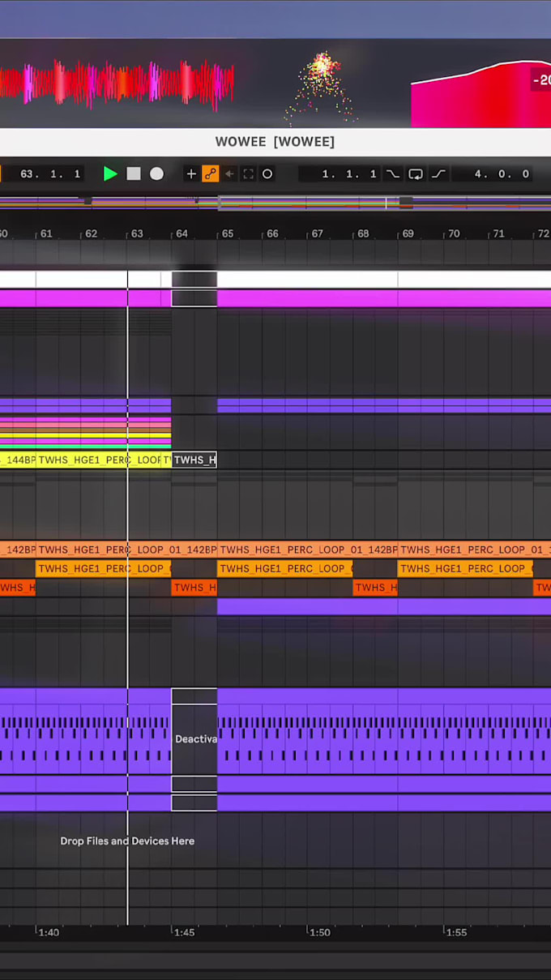Select red-orange TWHS_H clip at bar 64
This screenshot has width=551, height=980.
pos(194,588)
